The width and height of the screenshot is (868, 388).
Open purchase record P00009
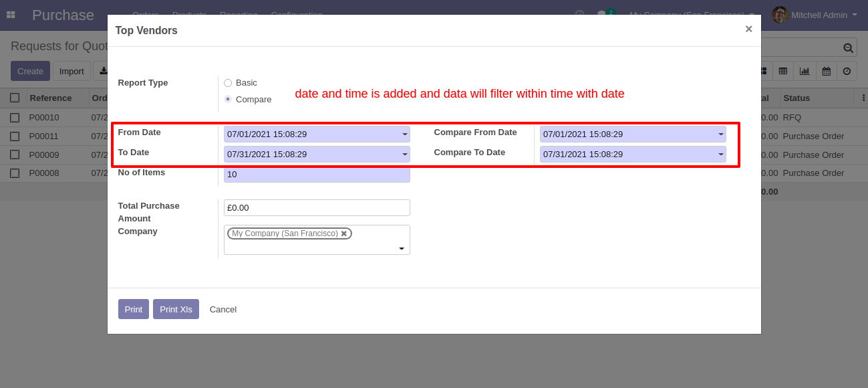44,155
